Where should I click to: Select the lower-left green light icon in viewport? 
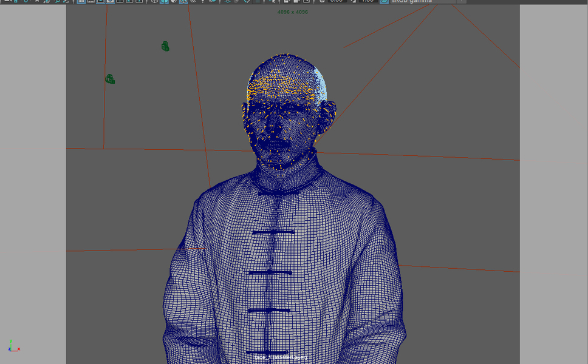[110, 79]
